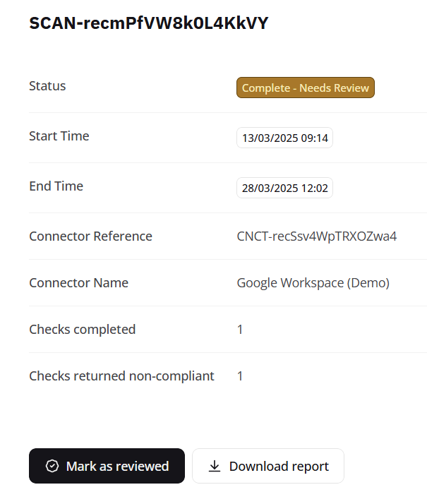Click the Checks completed count value

click(240, 330)
